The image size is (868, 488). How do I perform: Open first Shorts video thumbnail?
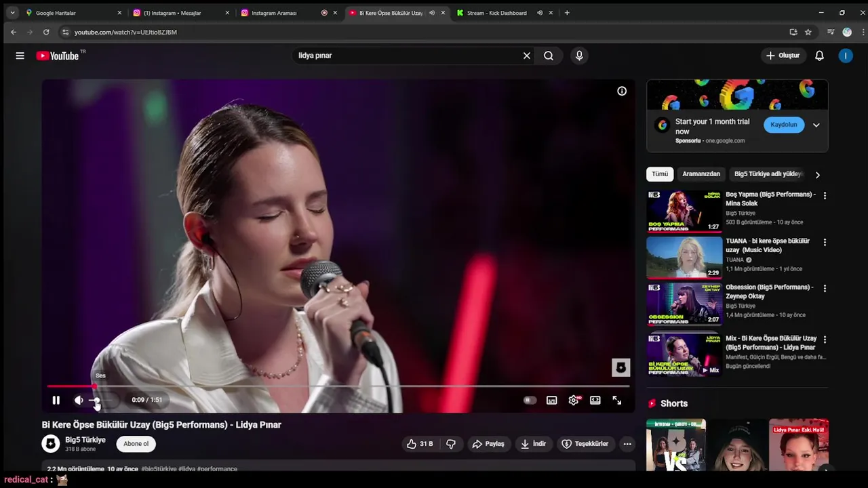click(675, 445)
